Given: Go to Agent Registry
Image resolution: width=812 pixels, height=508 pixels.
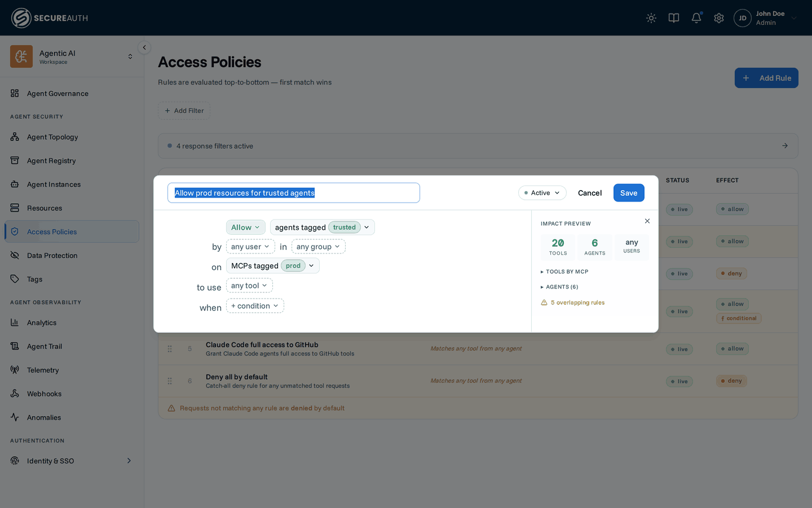Looking at the screenshot, I should pos(72,161).
